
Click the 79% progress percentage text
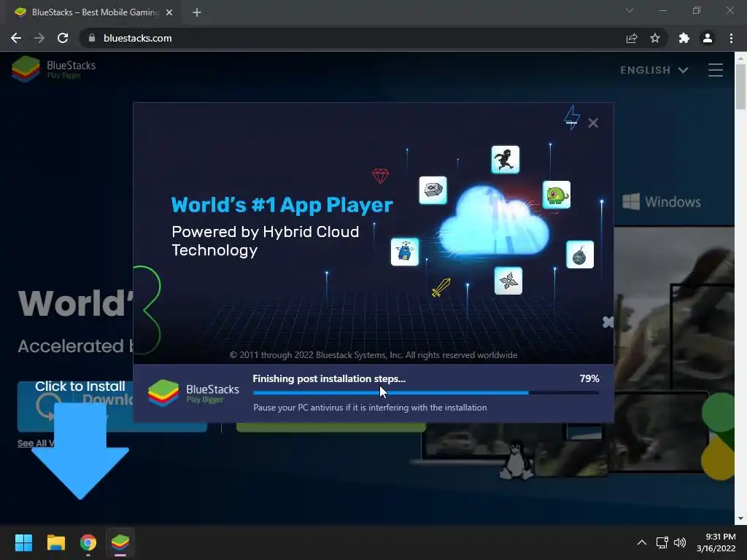tap(589, 378)
